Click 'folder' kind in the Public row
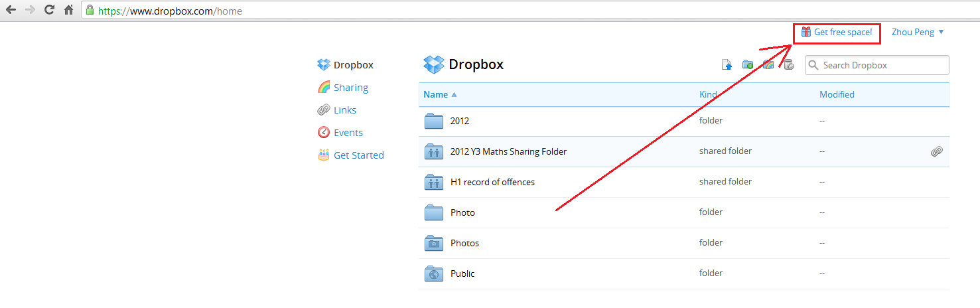This screenshot has width=980, height=308. [711, 273]
